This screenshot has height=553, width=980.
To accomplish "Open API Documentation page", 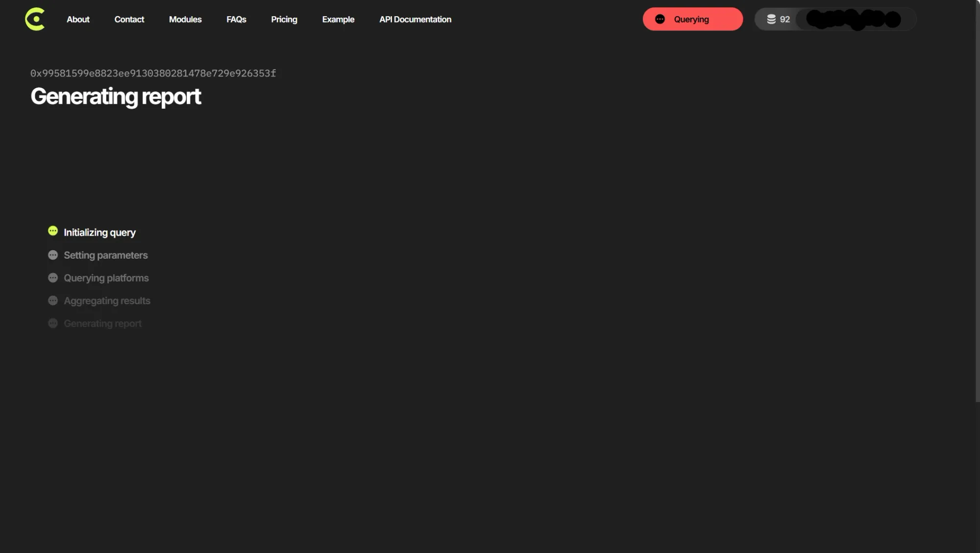I will 416,19.
